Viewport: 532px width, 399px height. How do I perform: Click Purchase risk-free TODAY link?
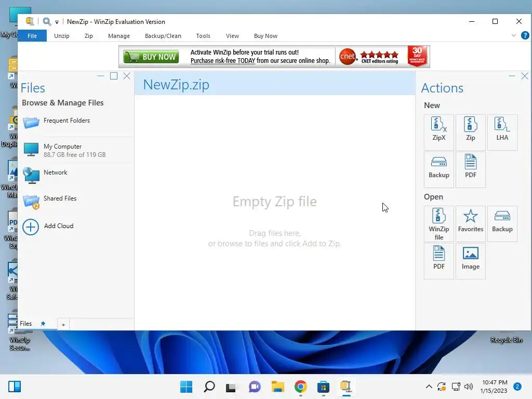point(222,61)
